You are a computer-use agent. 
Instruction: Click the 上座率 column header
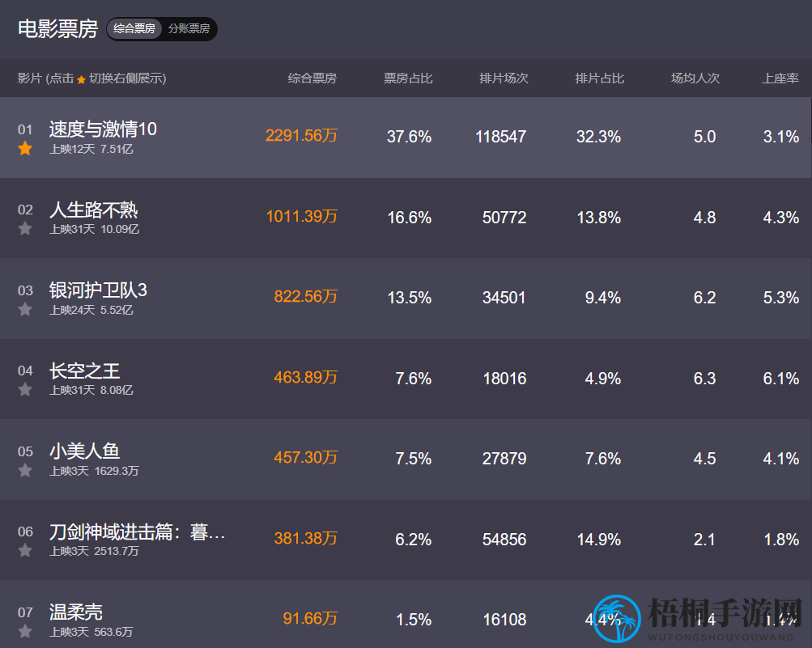[780, 78]
